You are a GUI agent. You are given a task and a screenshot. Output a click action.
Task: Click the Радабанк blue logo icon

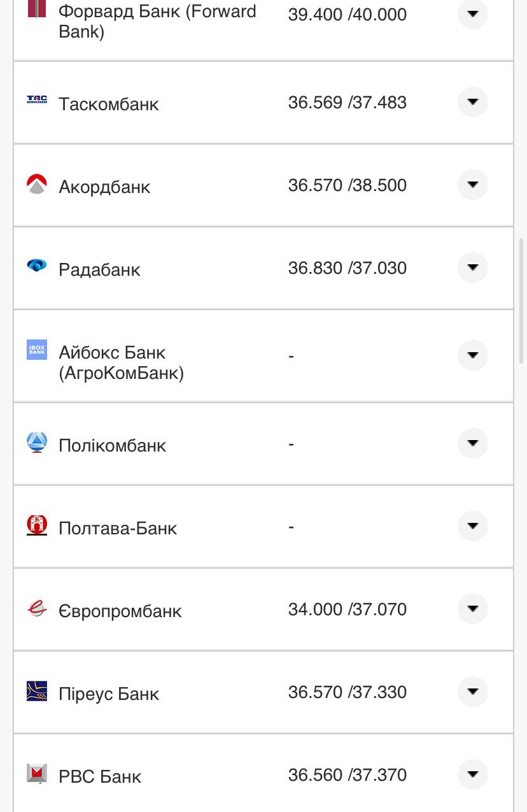tap(37, 266)
